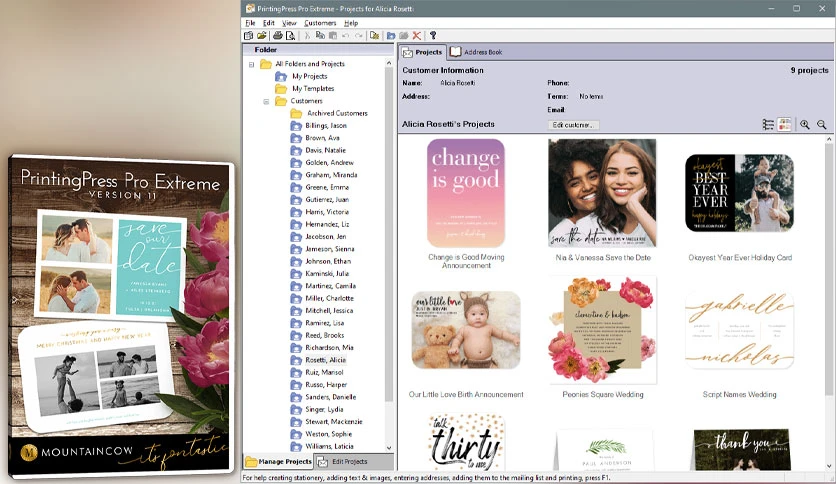Screen dimensions: 836x484
Task: Select customer Gutierrez, Juan
Action: [327, 199]
